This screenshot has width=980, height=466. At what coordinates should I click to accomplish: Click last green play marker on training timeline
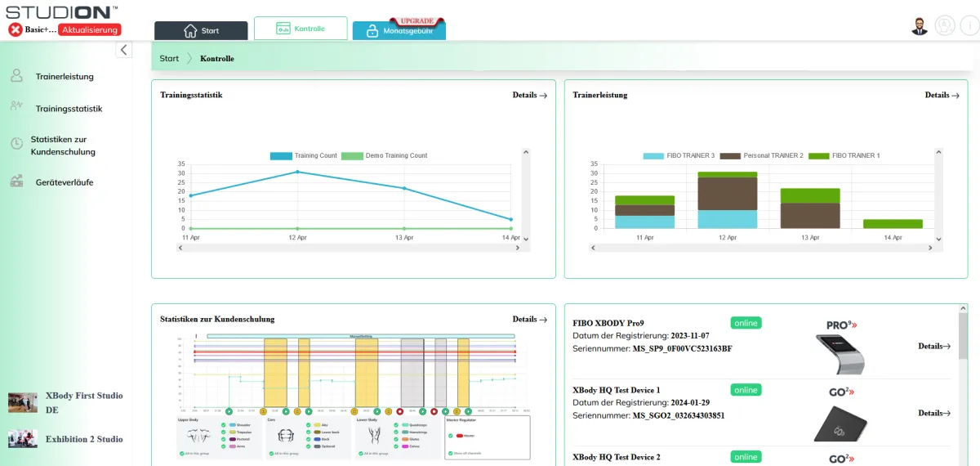point(468,411)
